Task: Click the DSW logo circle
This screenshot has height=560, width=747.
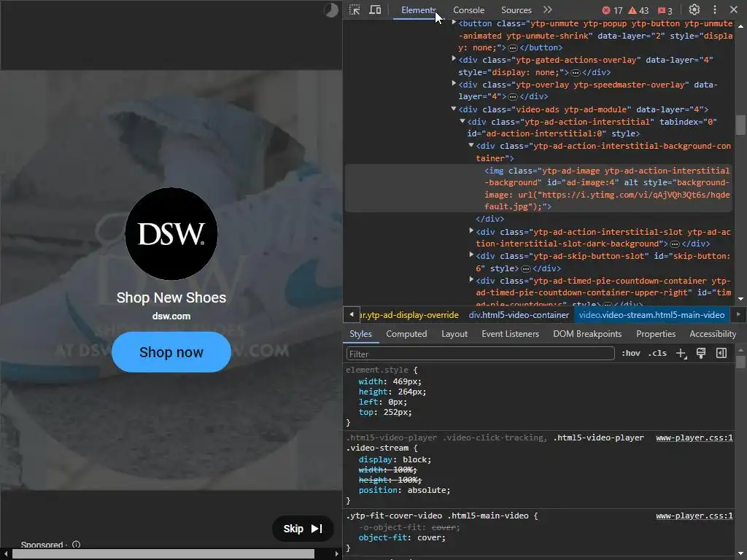Action: pyautogui.click(x=171, y=234)
